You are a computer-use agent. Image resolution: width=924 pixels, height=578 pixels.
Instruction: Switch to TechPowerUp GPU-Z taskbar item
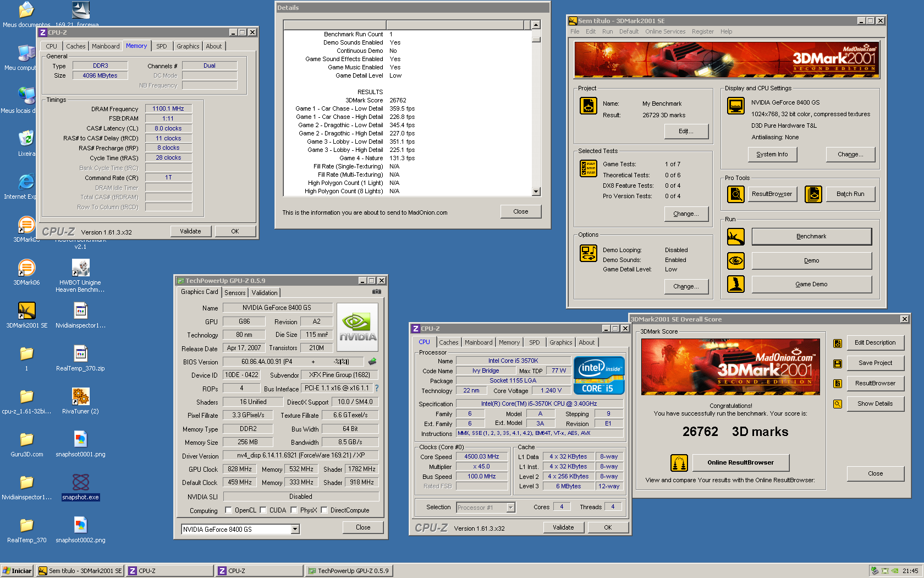(x=350, y=571)
